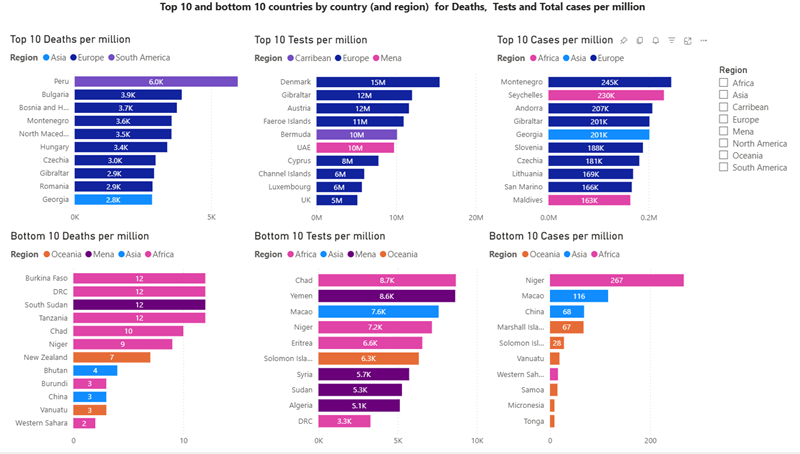Enable the South America region filter
This screenshot has height=454, width=800.
click(x=723, y=167)
